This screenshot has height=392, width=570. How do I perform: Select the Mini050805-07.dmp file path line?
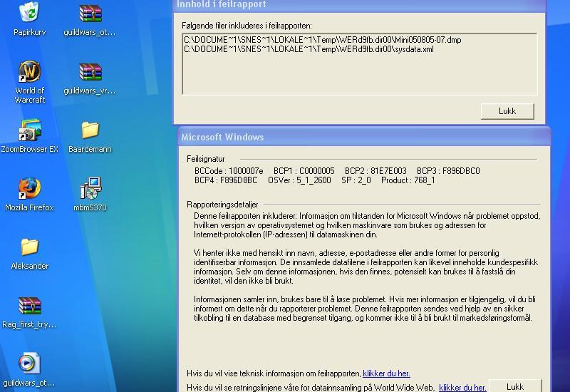point(323,40)
